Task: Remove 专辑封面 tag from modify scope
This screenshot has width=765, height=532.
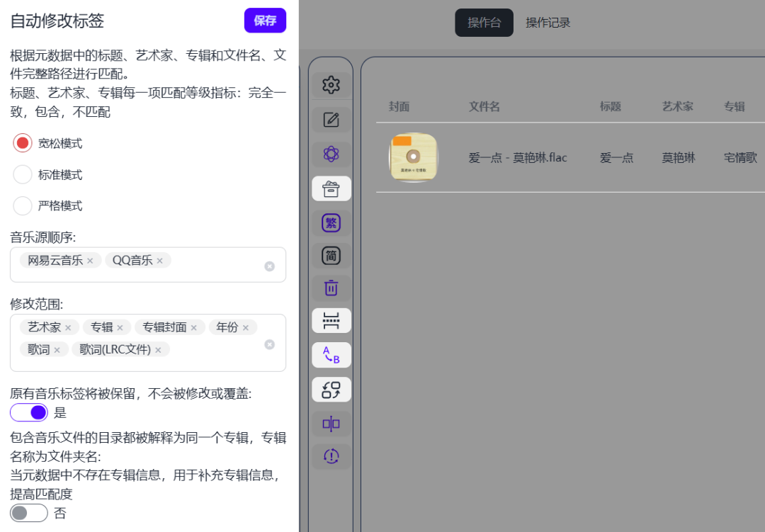Action: click(193, 328)
